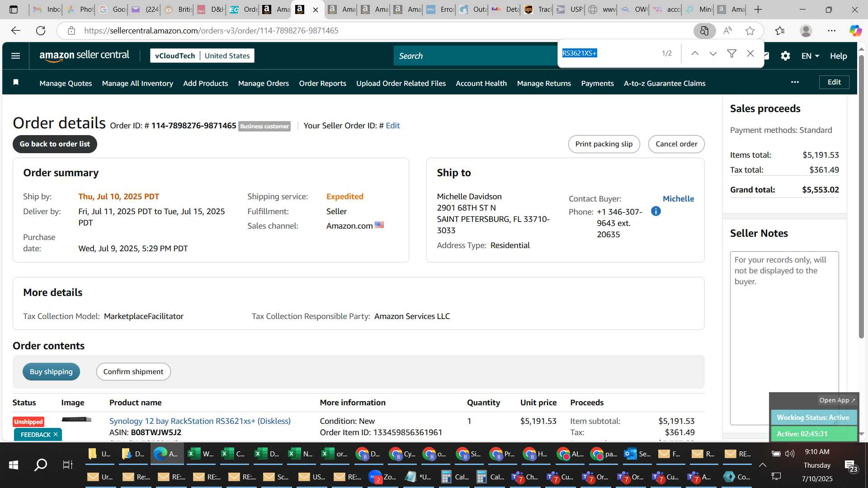Open Manage Quotes menu
The width and height of the screenshot is (868, 488).
tap(66, 83)
